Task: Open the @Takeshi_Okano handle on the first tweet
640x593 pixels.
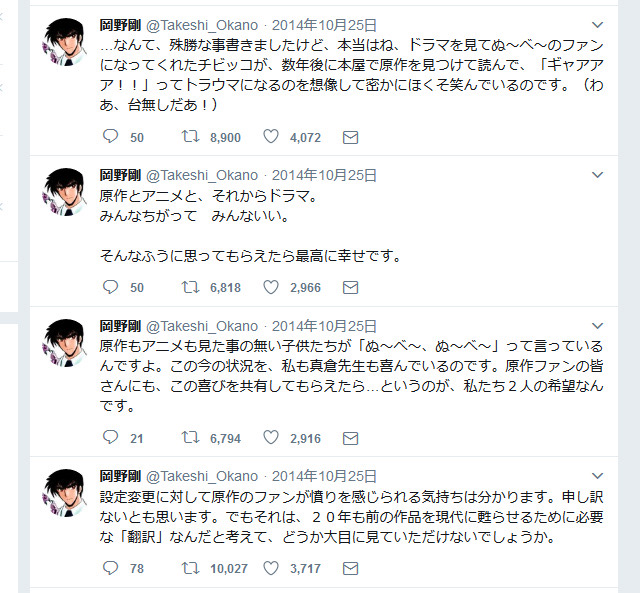Action: point(202,24)
